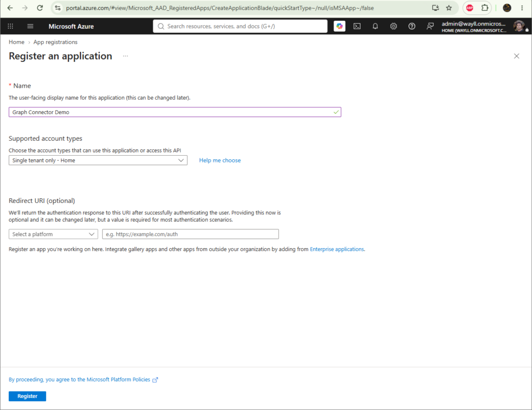Open the notifications bell
Image resolution: width=532 pixels, height=410 pixels.
(375, 26)
